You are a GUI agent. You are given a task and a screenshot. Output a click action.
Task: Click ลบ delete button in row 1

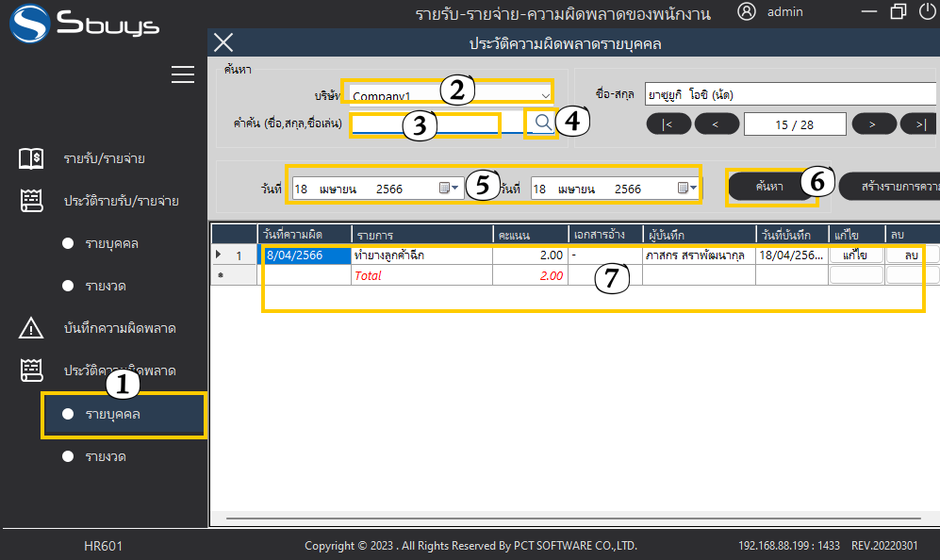coord(911,255)
